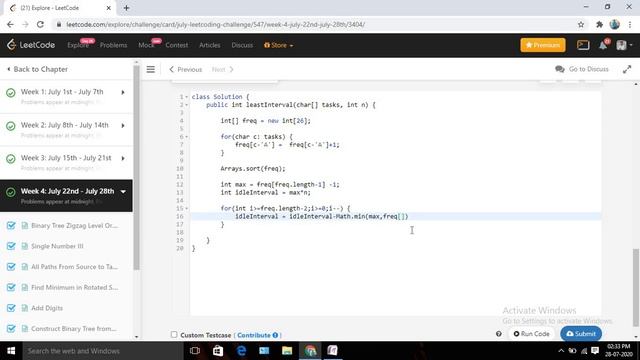Reload the page

tap(40, 24)
